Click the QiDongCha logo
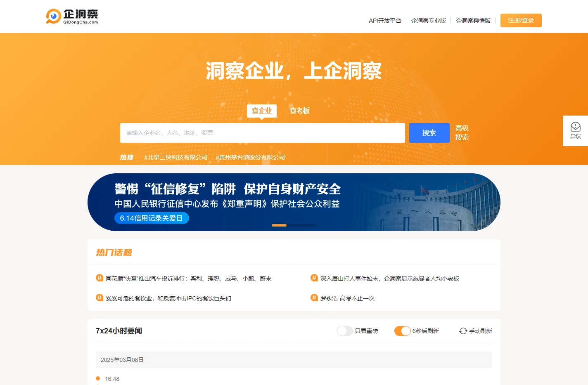 click(72, 17)
